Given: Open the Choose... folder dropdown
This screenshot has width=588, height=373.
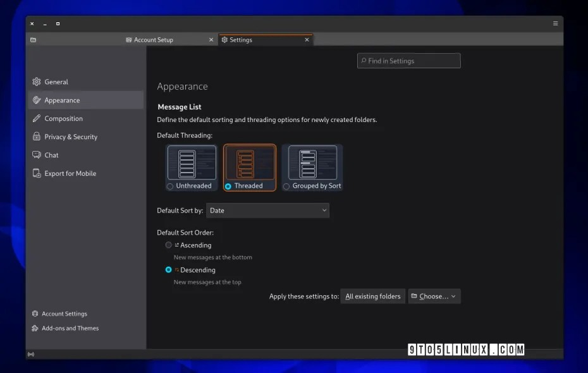Looking at the screenshot, I should [434, 296].
